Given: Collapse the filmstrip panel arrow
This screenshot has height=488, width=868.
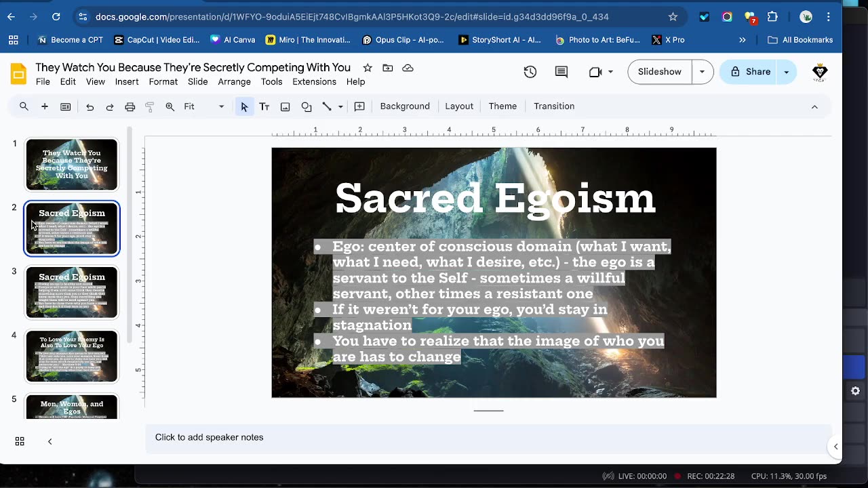Looking at the screenshot, I should [50, 441].
